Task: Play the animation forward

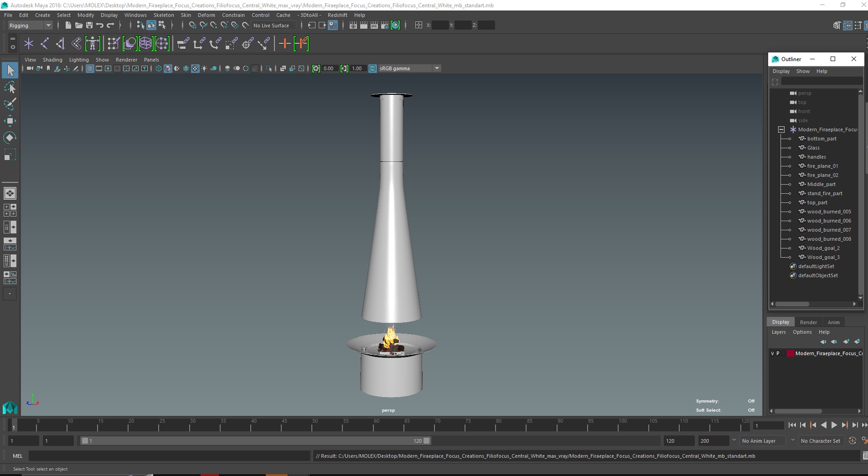Action: coord(834,425)
